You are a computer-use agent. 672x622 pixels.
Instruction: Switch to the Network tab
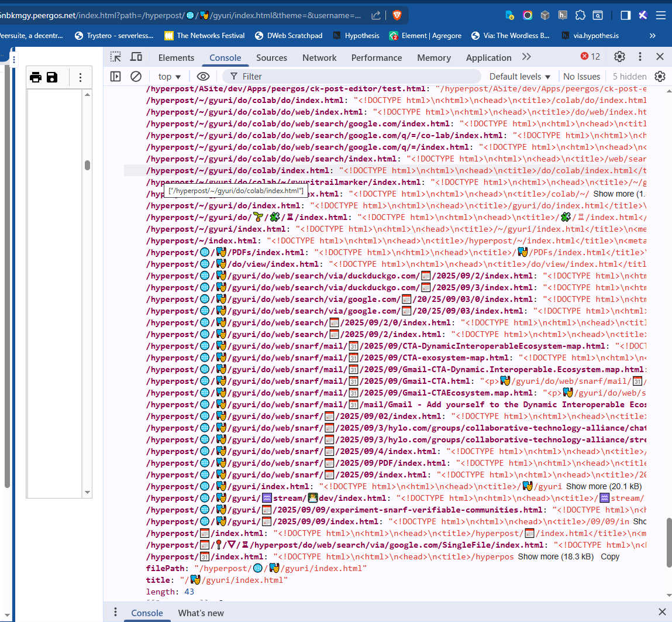319,57
